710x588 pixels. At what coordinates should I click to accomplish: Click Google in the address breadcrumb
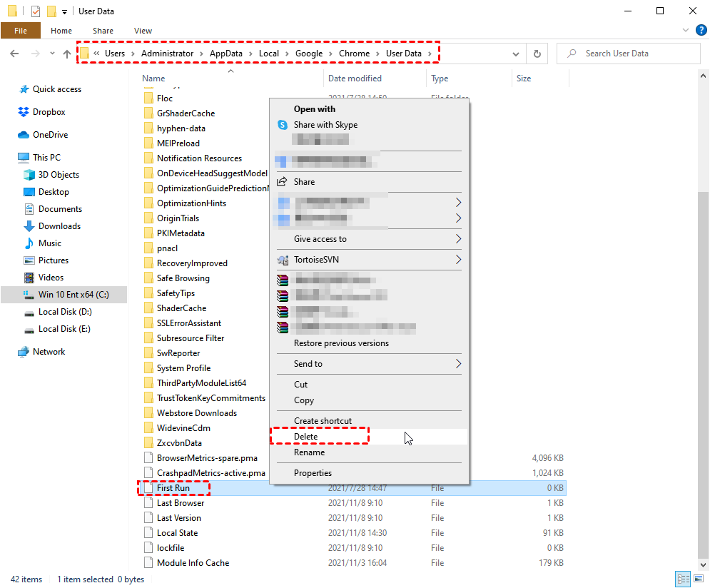tap(309, 54)
